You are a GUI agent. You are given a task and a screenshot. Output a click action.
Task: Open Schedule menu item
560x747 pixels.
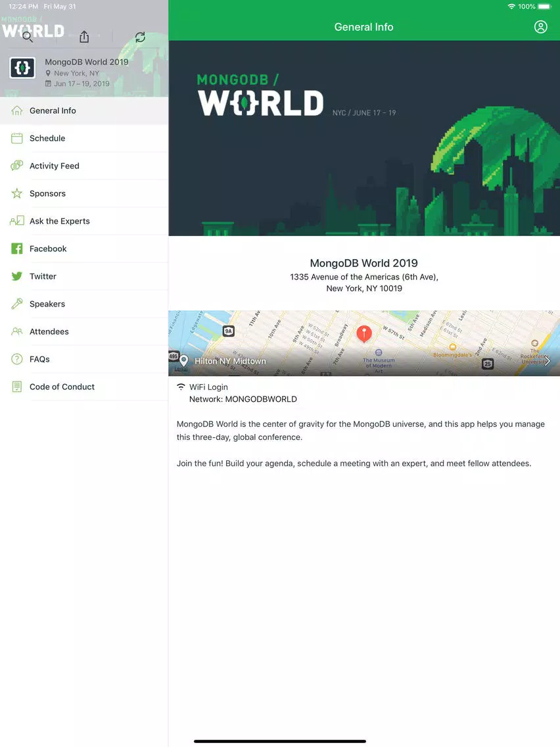84,138
